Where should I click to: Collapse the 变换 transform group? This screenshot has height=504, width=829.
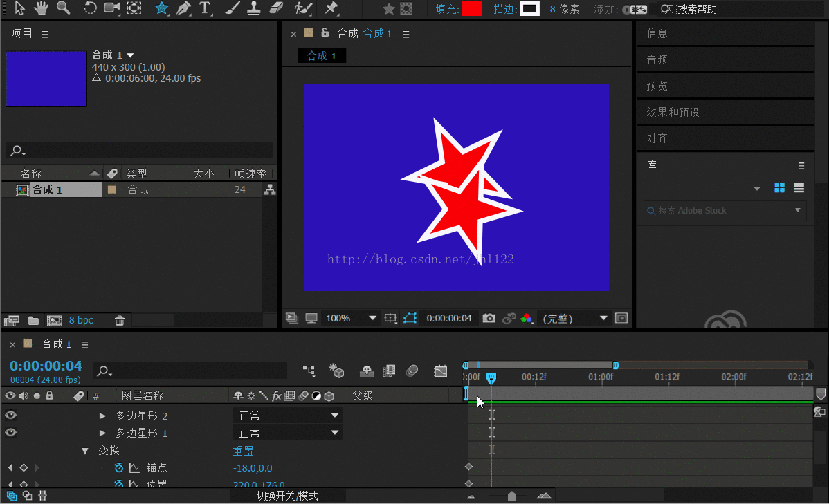point(85,451)
